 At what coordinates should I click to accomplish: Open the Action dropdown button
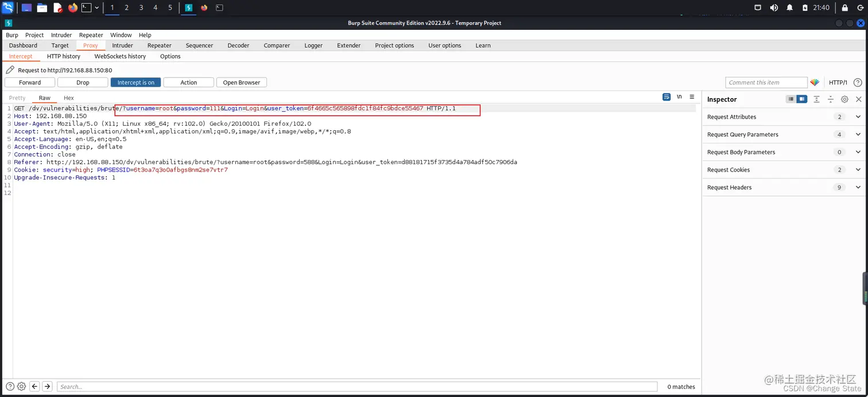click(188, 83)
